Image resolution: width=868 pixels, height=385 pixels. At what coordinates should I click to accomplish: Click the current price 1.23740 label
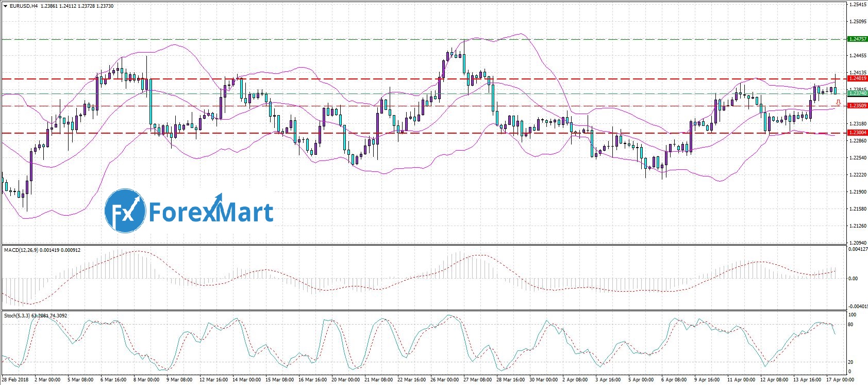tap(858, 93)
